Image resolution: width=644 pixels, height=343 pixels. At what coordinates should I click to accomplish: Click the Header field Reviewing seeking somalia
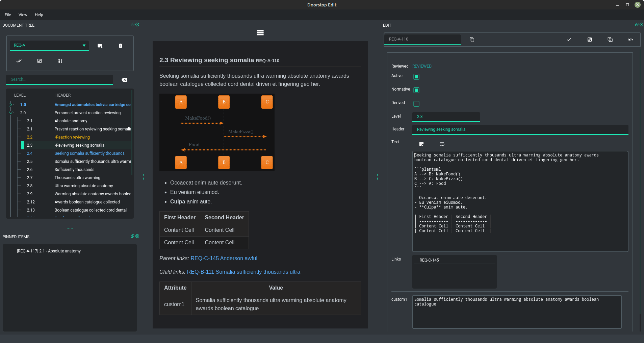tap(520, 129)
